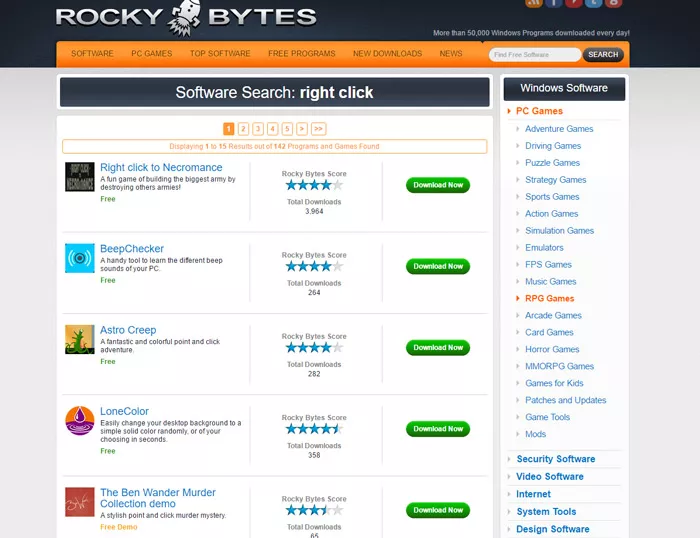Screen dimensions: 700x538
Task: Download Right click to Necromance now
Action: click(x=438, y=185)
